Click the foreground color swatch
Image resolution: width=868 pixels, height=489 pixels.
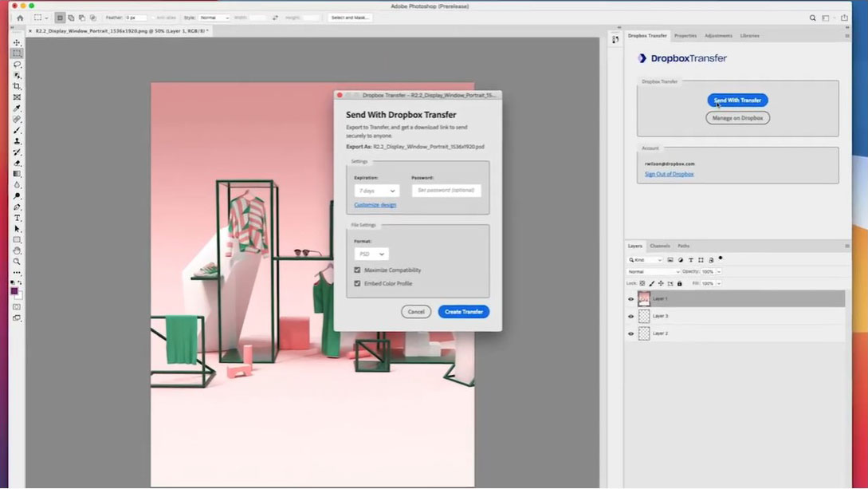pos(14,291)
